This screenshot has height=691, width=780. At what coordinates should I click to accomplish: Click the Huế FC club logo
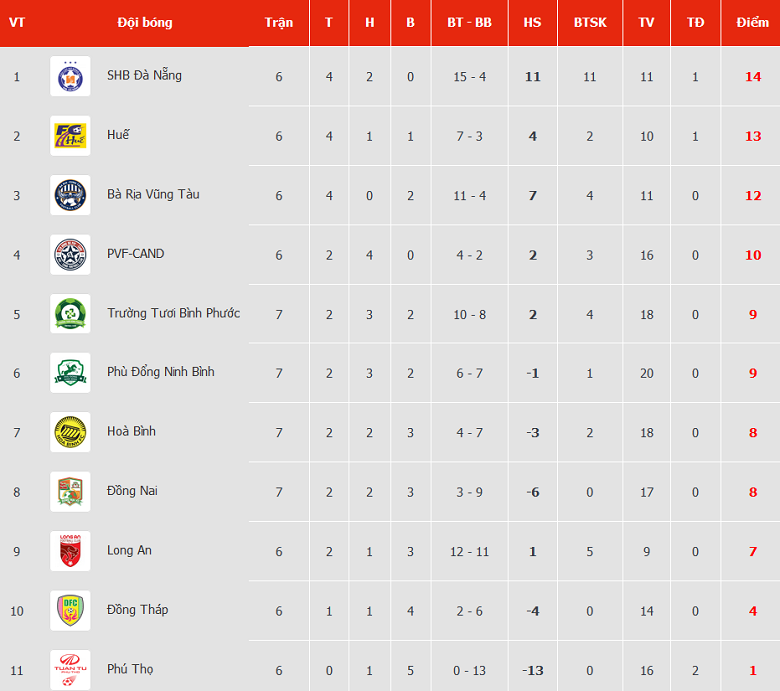coord(70,136)
